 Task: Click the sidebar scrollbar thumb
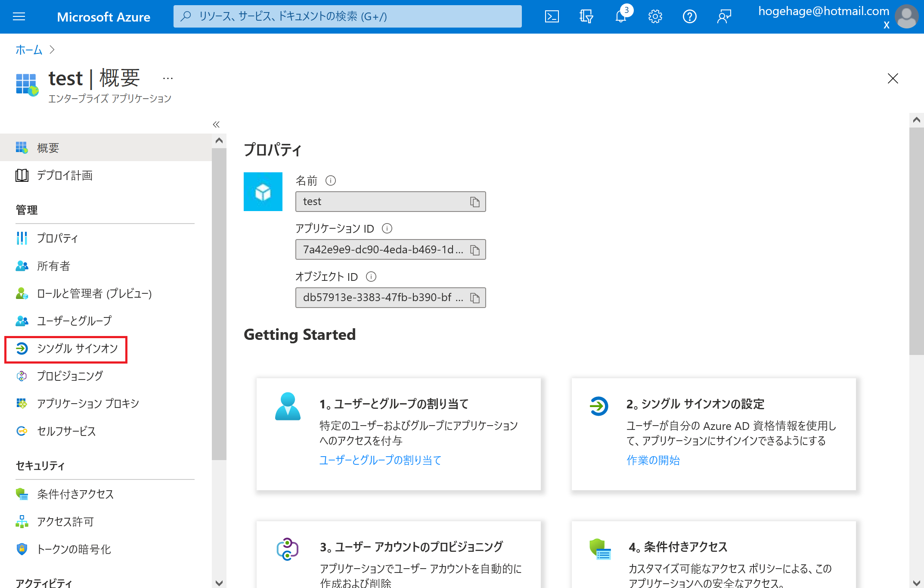219,304
